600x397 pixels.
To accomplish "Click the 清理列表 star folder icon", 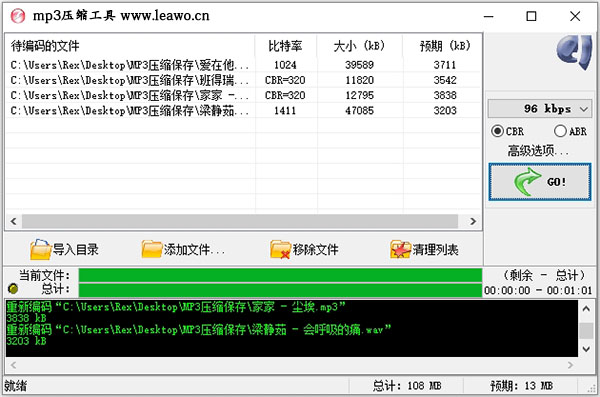I will point(400,250).
